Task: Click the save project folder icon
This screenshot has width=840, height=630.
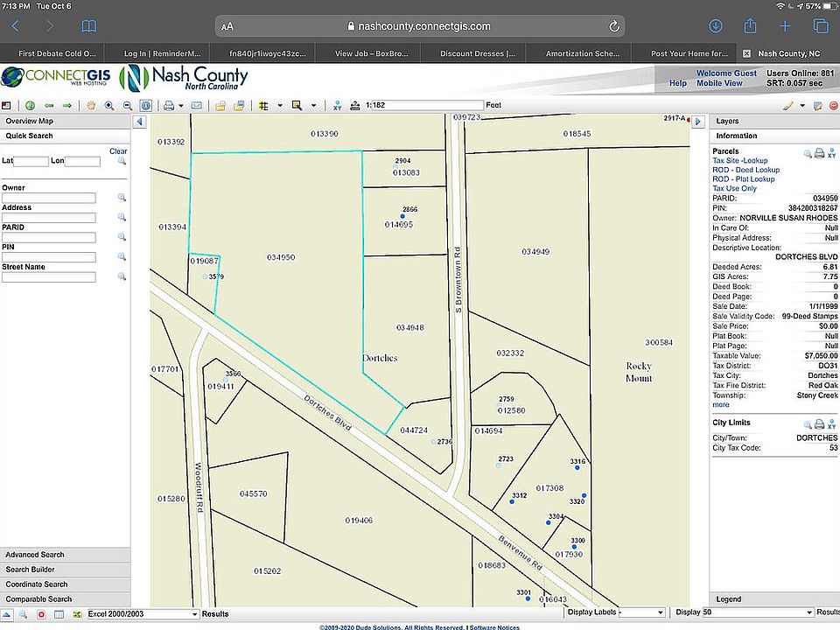Action: (x=239, y=106)
